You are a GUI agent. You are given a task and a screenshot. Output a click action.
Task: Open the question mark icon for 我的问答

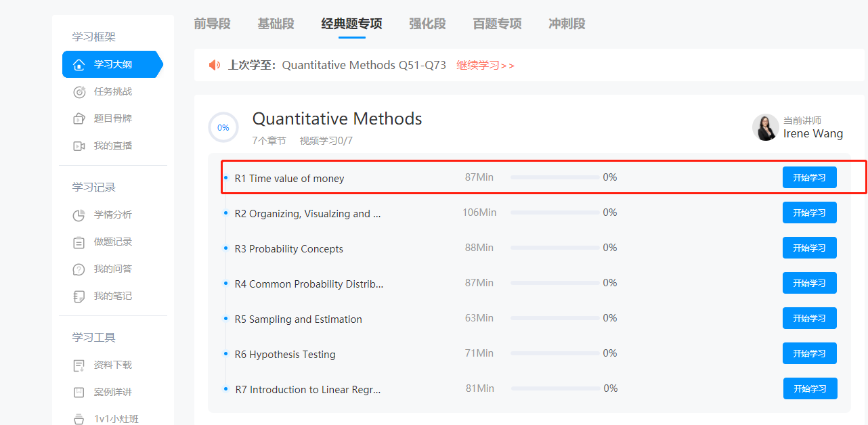pyautogui.click(x=79, y=269)
